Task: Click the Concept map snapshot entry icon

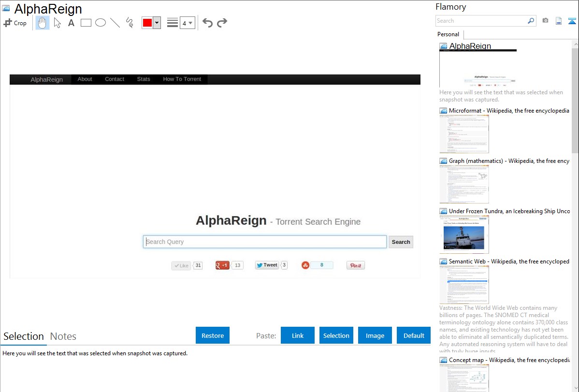Action: (x=444, y=360)
